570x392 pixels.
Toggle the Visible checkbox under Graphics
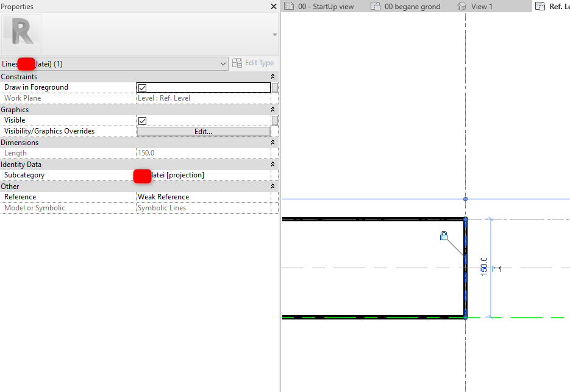tap(142, 120)
